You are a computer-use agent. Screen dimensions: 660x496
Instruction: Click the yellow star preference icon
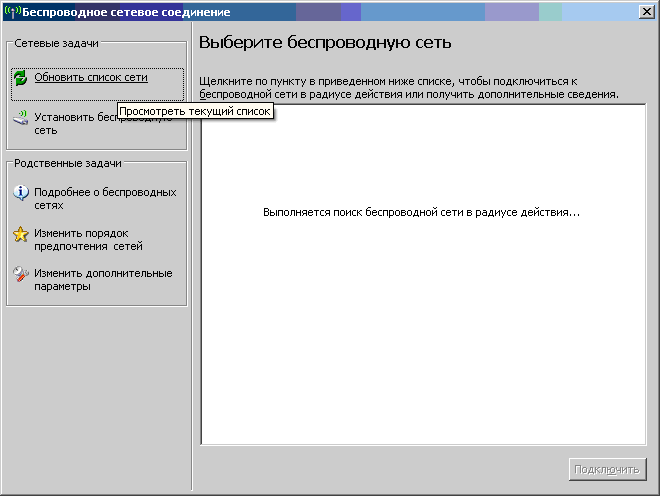click(21, 234)
